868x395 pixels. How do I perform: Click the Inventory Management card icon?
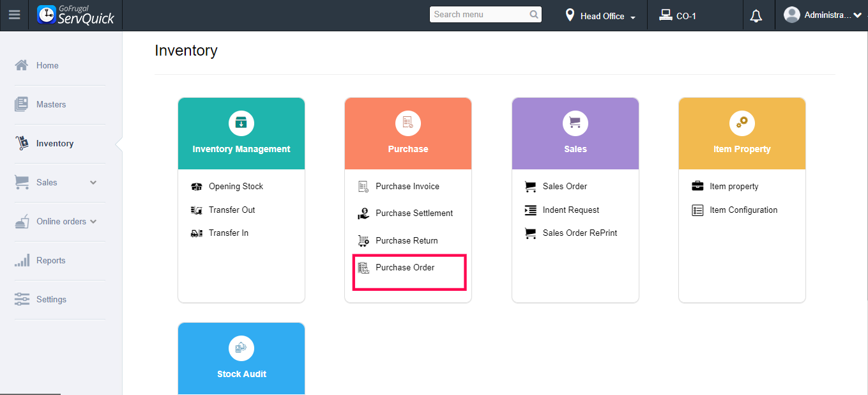tap(241, 123)
